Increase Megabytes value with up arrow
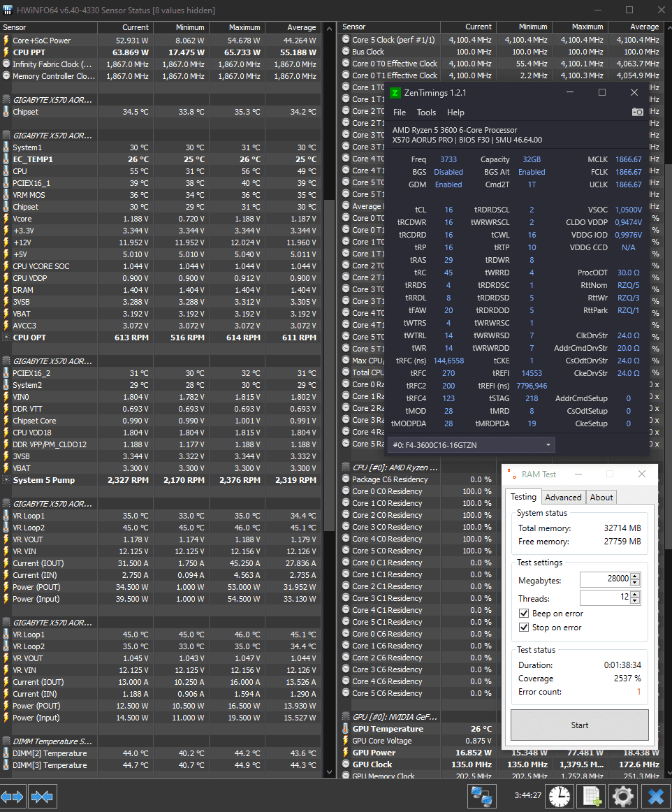This screenshot has width=672, height=812. [636, 576]
